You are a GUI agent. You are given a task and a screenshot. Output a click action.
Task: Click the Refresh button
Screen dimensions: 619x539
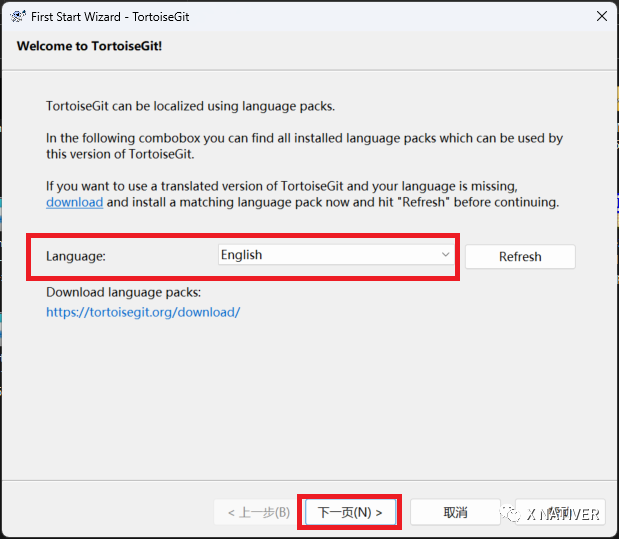tap(520, 257)
